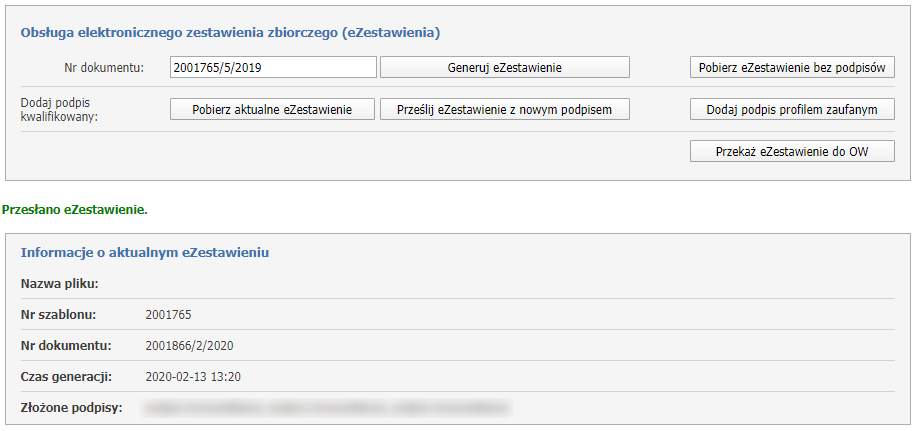Select Dodaj podpis profilem zaufanym
917x431 pixels.
792,109
